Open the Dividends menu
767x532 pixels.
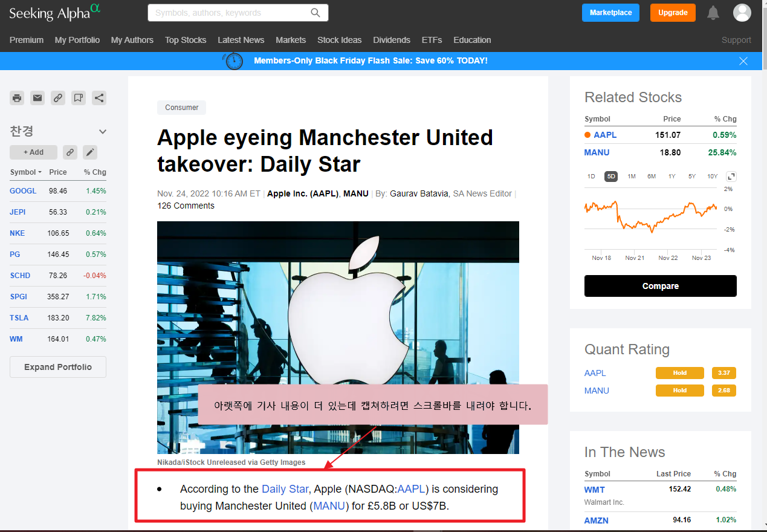[392, 40]
